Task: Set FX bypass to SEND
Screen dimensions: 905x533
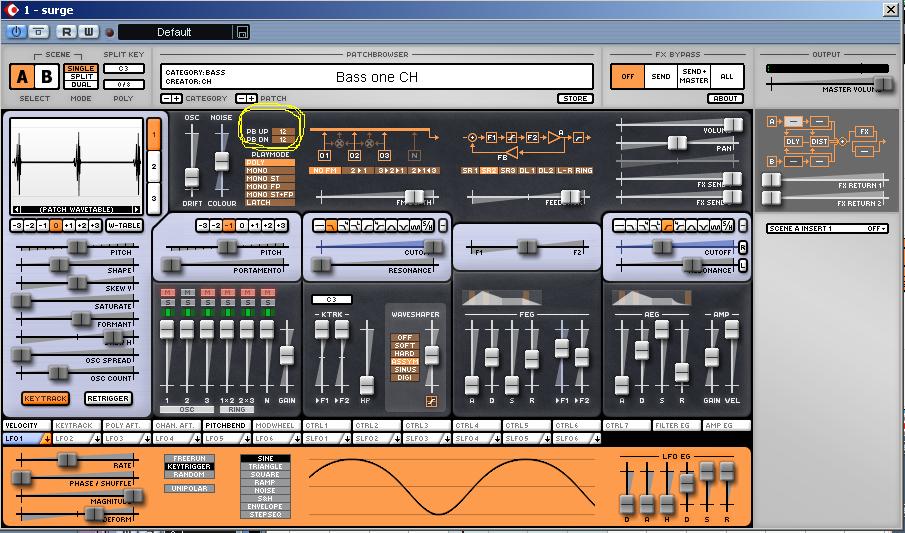Action: [x=661, y=77]
